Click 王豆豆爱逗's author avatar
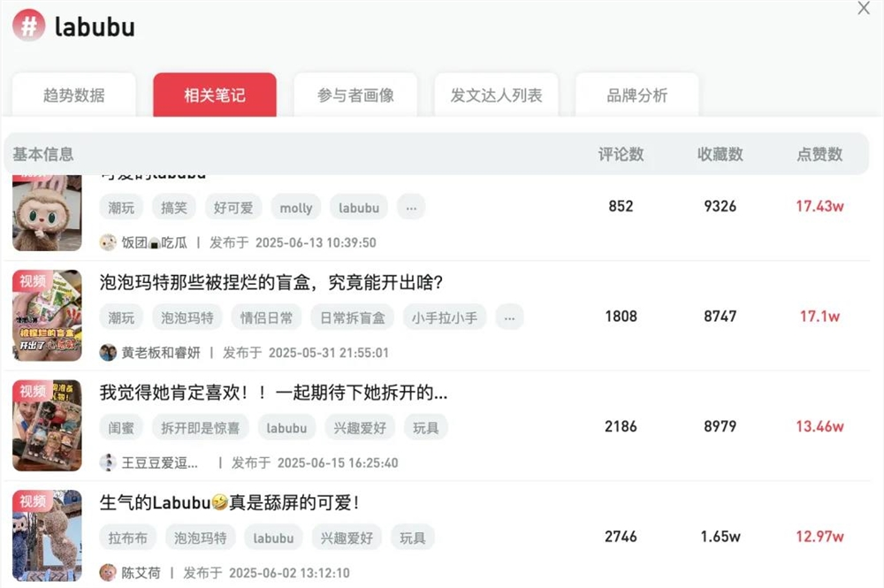Viewport: 884px width, 588px height. click(108, 462)
